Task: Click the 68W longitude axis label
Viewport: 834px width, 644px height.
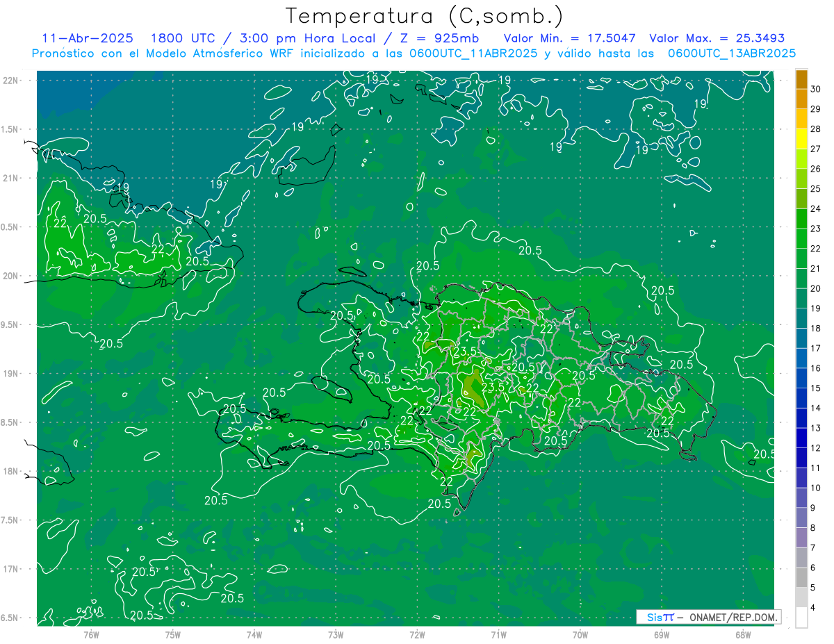Action: [x=743, y=635]
